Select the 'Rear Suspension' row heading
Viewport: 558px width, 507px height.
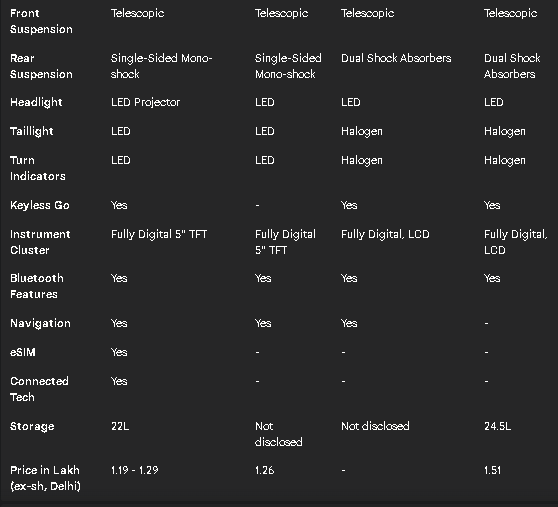click(41, 66)
